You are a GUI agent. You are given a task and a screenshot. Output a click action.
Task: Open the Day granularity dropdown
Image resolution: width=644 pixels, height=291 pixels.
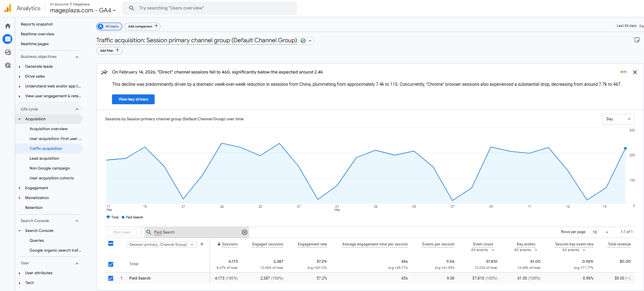click(x=618, y=119)
